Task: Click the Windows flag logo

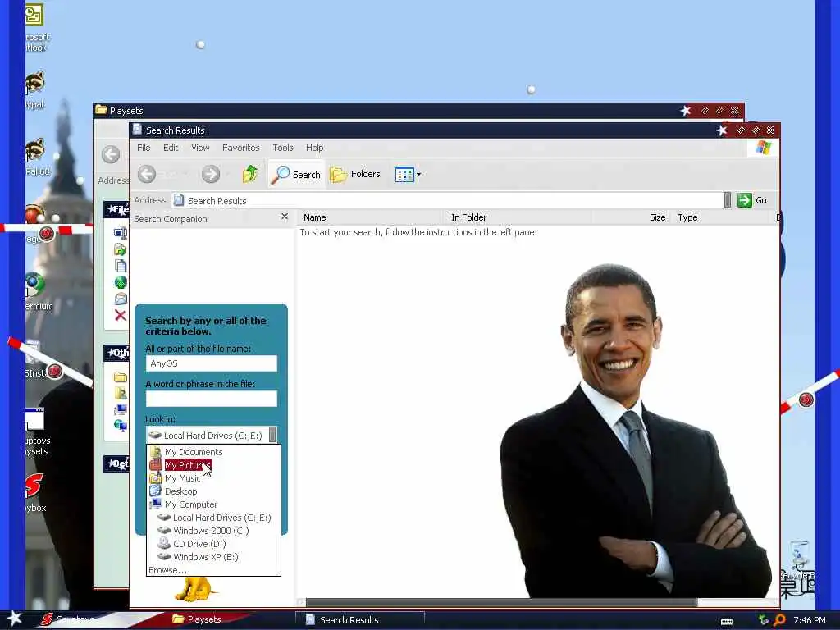Action: 764,148
